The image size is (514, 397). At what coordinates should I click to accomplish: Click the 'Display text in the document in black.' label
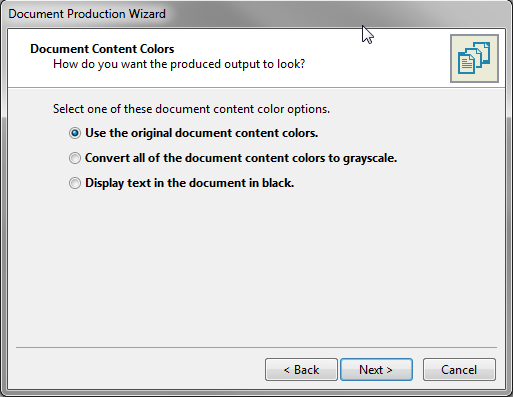coord(190,183)
